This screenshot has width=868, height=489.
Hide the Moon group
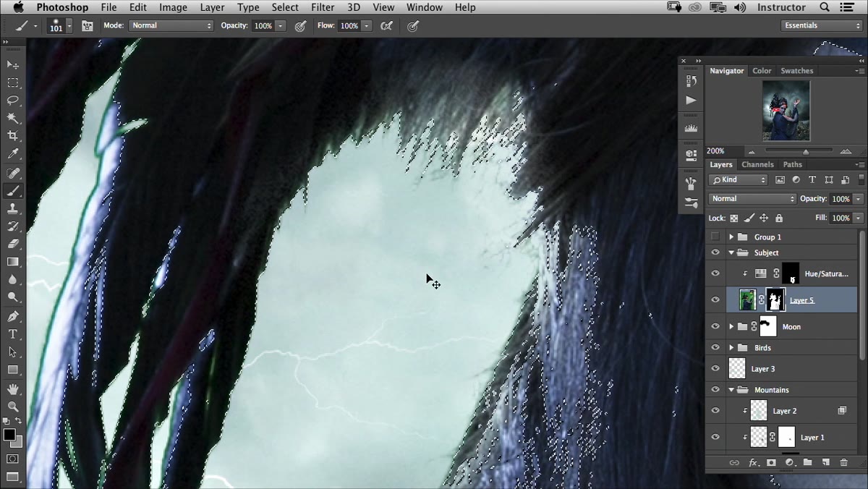pos(715,326)
